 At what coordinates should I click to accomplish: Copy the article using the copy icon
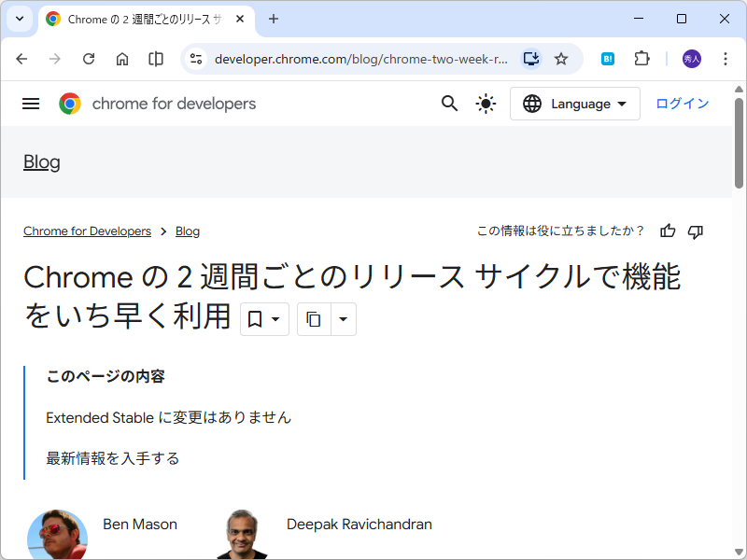(x=315, y=319)
